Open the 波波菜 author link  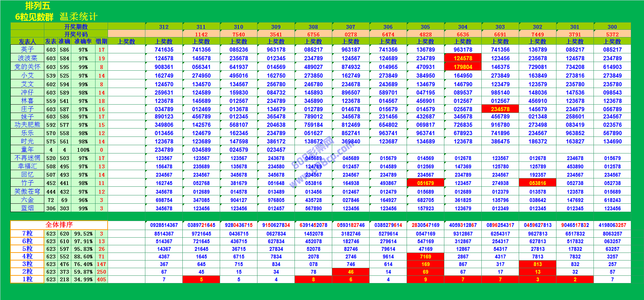point(27,58)
